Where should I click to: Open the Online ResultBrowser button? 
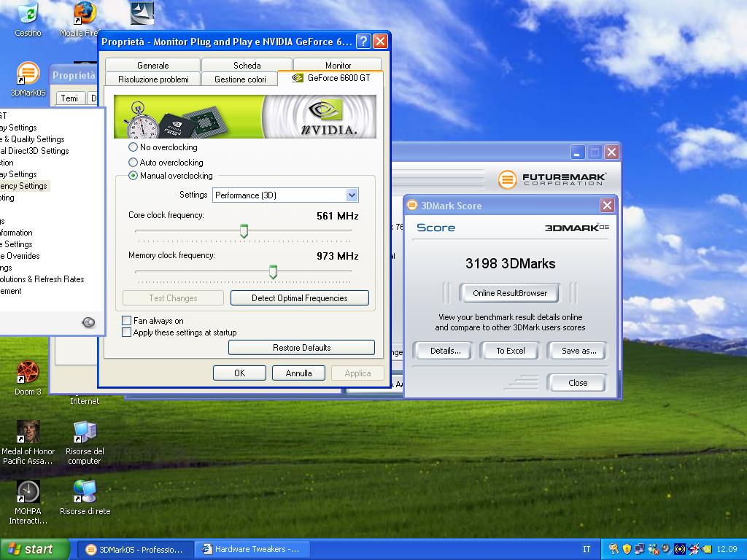pyautogui.click(x=510, y=293)
